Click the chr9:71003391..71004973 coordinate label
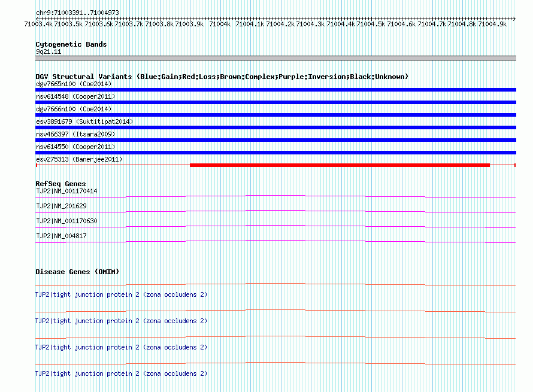 [x=77, y=13]
